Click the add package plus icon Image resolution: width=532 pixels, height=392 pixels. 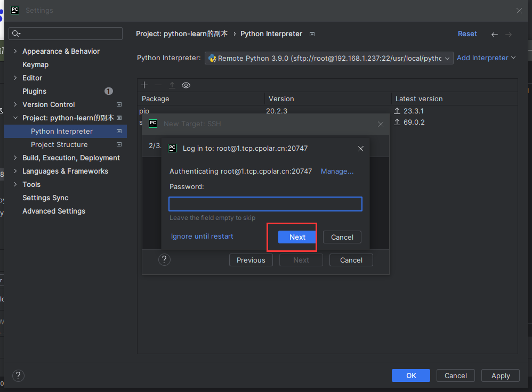tap(144, 85)
